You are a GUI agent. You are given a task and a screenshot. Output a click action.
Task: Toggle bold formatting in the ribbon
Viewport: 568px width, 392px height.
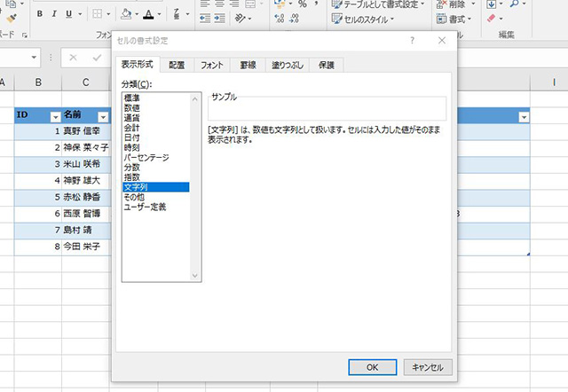(42, 14)
